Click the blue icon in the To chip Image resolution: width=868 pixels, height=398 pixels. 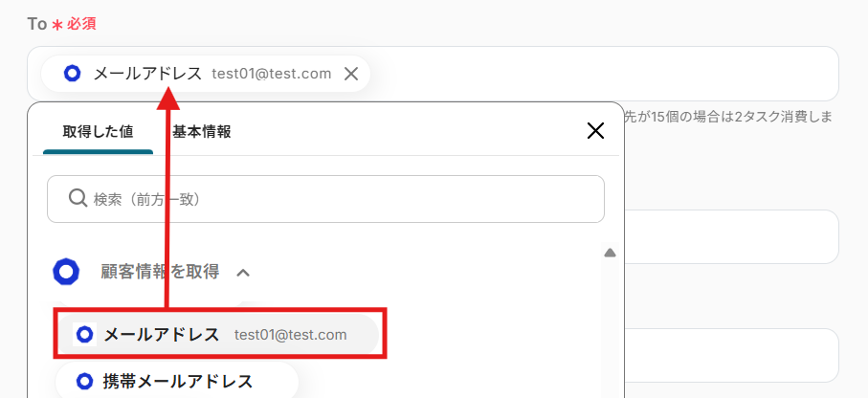[x=73, y=73]
